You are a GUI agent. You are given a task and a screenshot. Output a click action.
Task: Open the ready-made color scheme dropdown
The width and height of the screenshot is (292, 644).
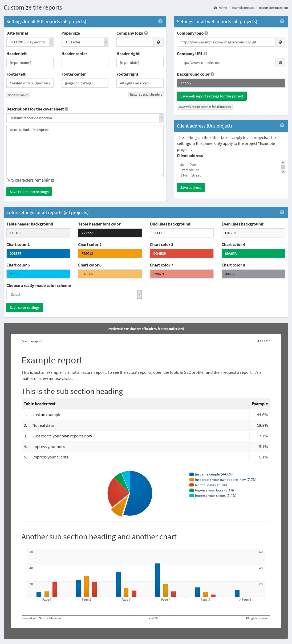(x=74, y=294)
